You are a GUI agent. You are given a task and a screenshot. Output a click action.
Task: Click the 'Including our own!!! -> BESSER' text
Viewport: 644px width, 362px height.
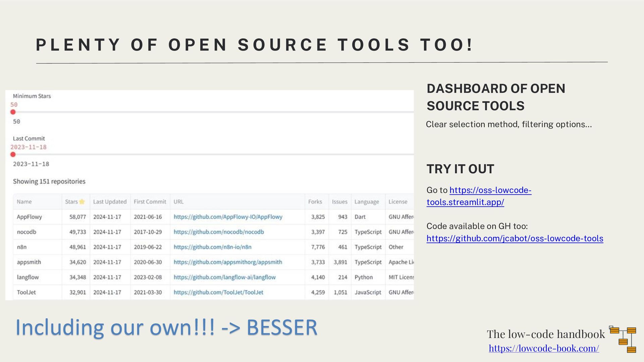(x=166, y=327)
